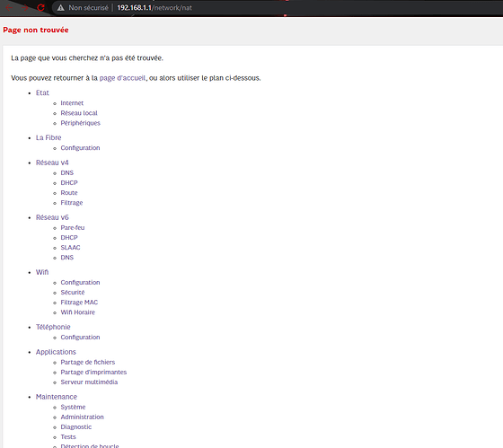Reload the page with the refresh icon
Screen dimensions: 503x448
pos(40,8)
